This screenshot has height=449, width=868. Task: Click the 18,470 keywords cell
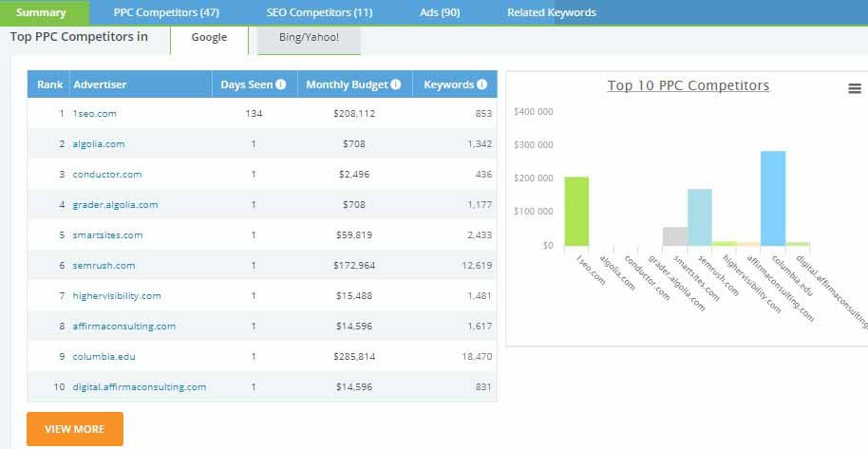click(x=477, y=357)
